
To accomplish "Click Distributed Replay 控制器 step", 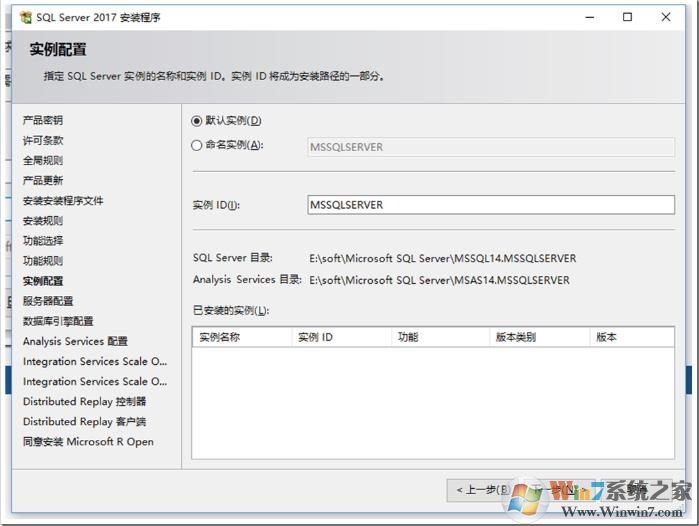I will [x=84, y=401].
